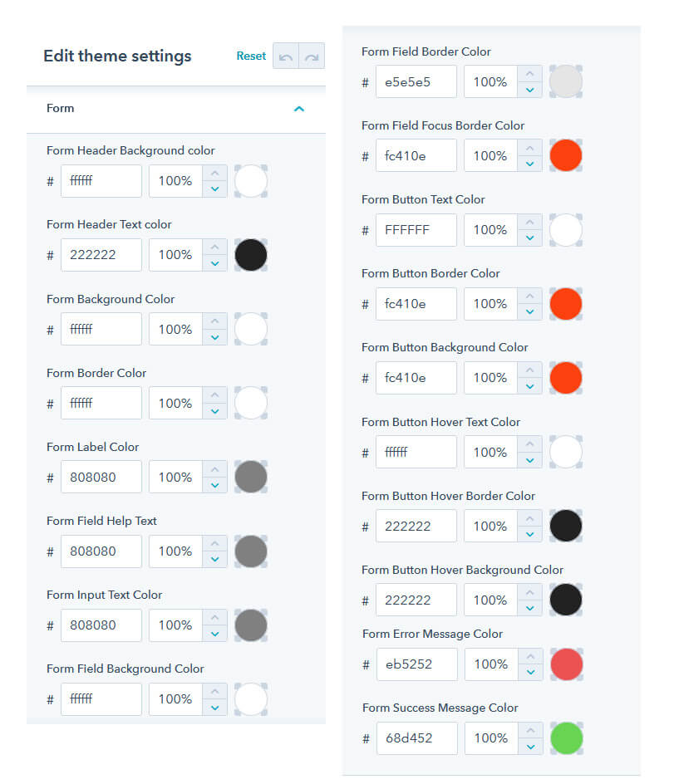
Task: Decrease Form Input Text Color opacity
Action: (214, 634)
